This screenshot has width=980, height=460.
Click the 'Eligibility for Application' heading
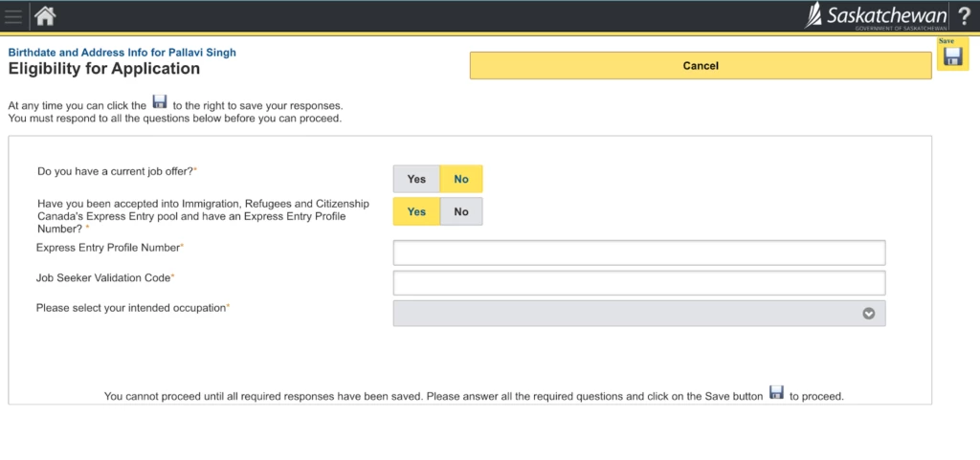click(103, 69)
